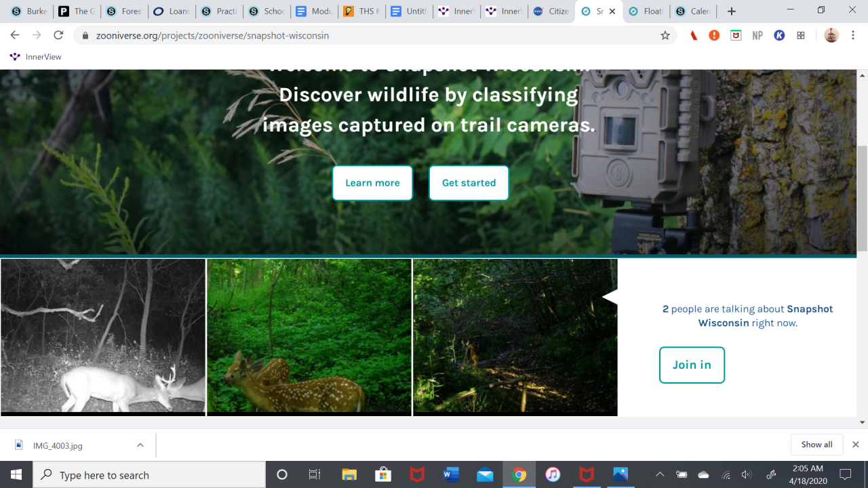
Task: Open the volume control in system tray
Action: (x=747, y=474)
